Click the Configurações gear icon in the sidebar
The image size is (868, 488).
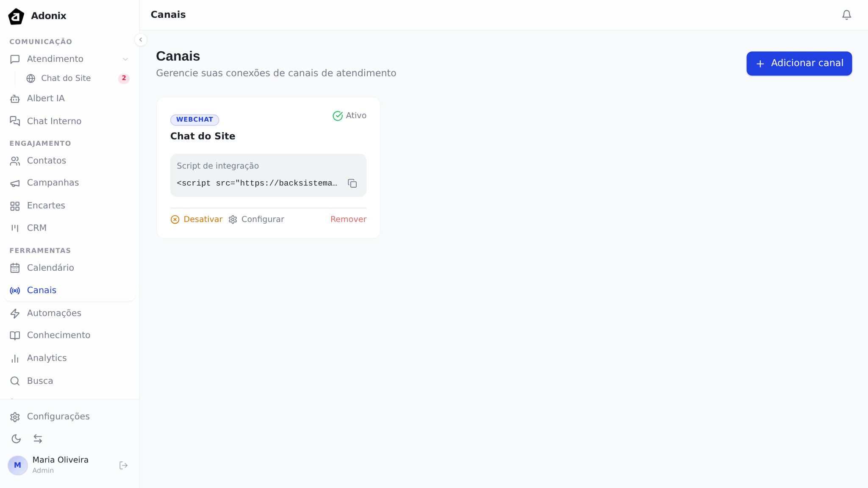pos(15,417)
